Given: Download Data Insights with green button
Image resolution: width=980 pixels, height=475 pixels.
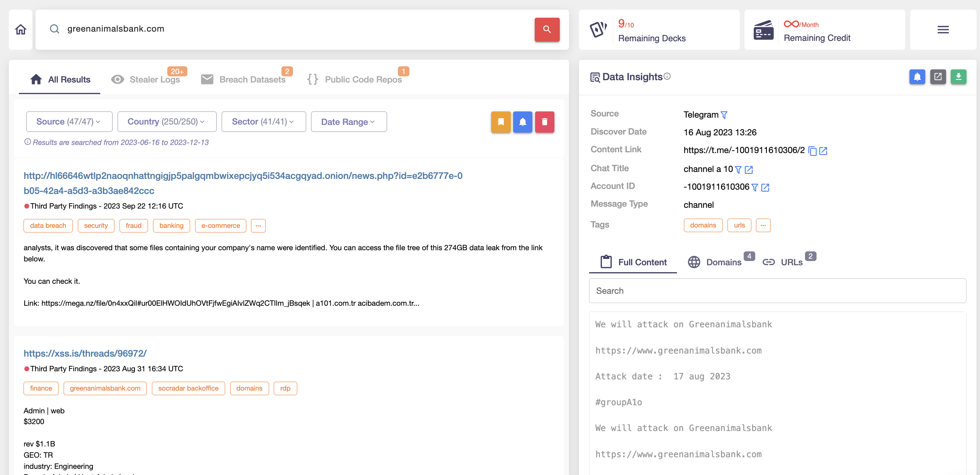Looking at the screenshot, I should [x=958, y=77].
